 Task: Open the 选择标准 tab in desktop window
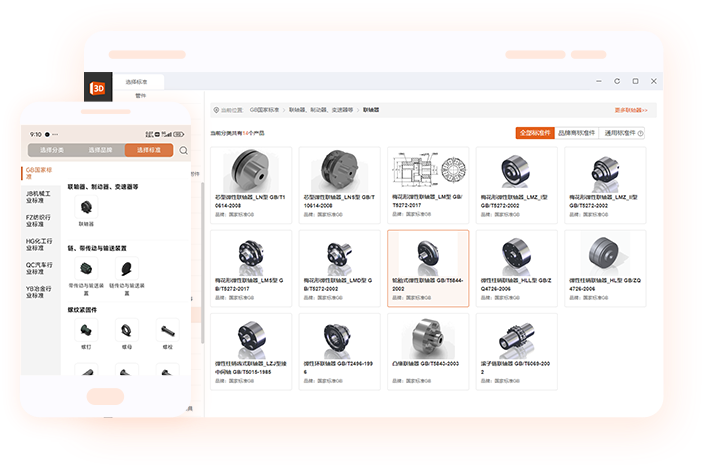point(137,82)
